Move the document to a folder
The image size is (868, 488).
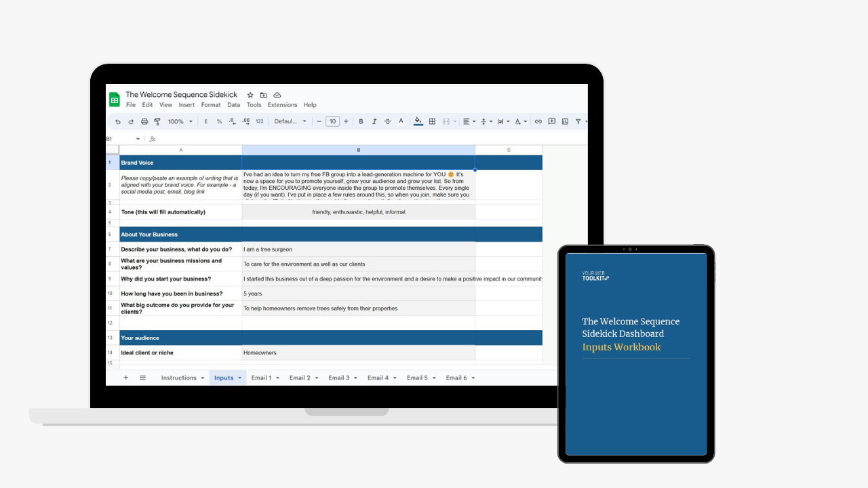264,95
